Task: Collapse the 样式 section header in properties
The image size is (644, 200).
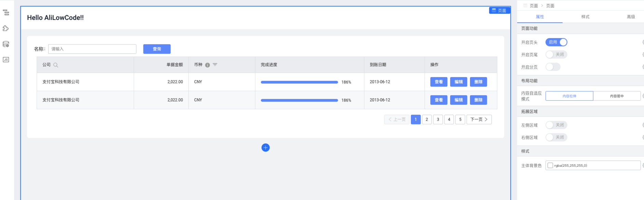Action: click(x=580, y=151)
